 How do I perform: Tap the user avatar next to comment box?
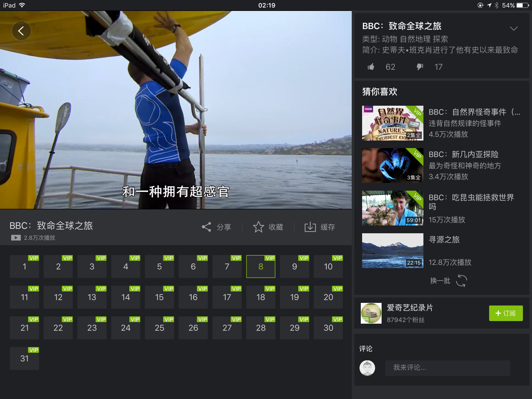point(367,368)
